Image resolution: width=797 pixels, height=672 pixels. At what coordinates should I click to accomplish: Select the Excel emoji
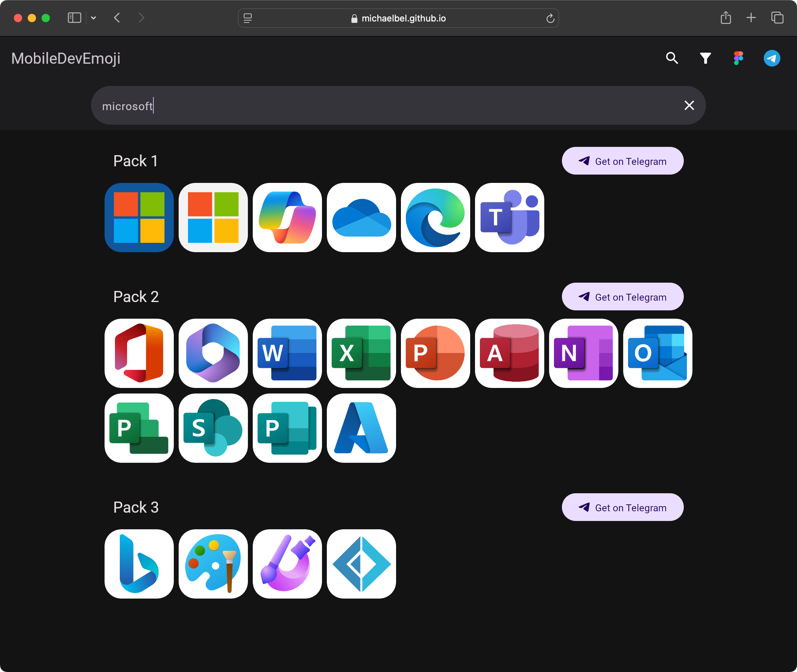tap(361, 353)
